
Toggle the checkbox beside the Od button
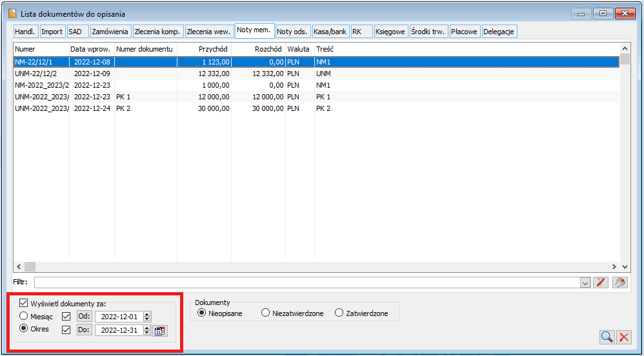point(66,317)
